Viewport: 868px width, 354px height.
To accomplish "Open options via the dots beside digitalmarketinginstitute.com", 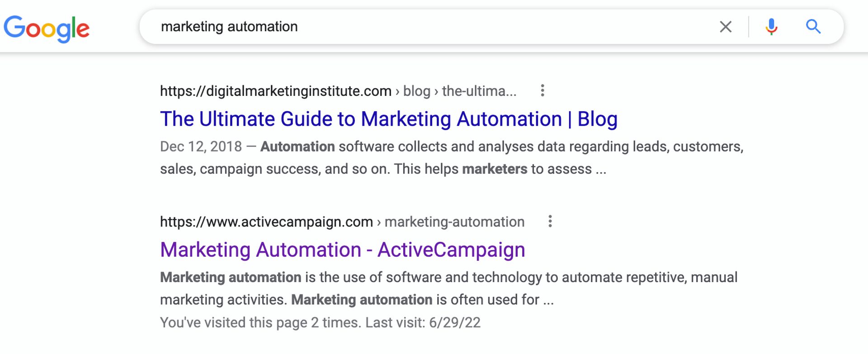I will tap(542, 90).
